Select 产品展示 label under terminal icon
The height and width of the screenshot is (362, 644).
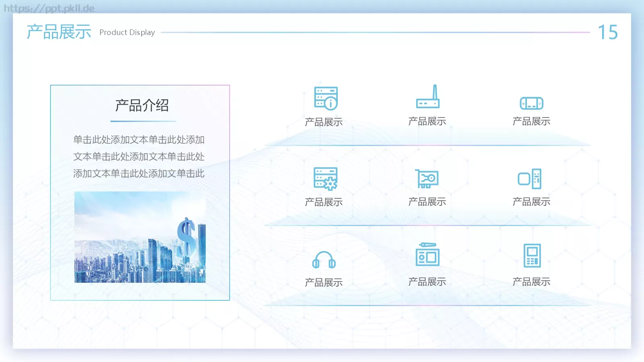pos(531,282)
